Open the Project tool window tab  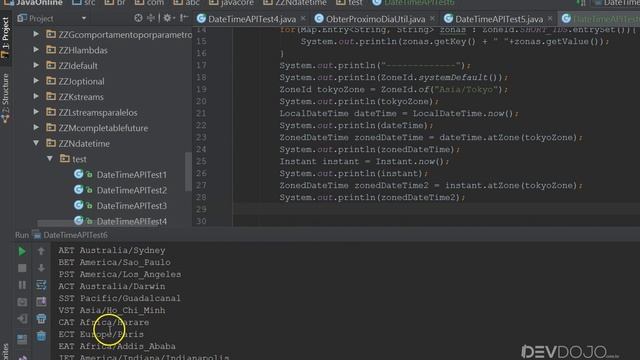(x=5, y=38)
